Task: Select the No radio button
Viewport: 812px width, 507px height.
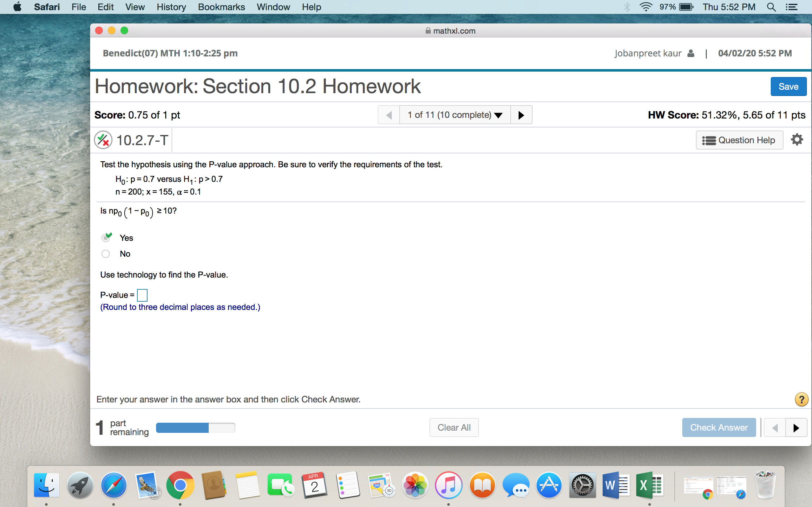Action: pyautogui.click(x=106, y=253)
